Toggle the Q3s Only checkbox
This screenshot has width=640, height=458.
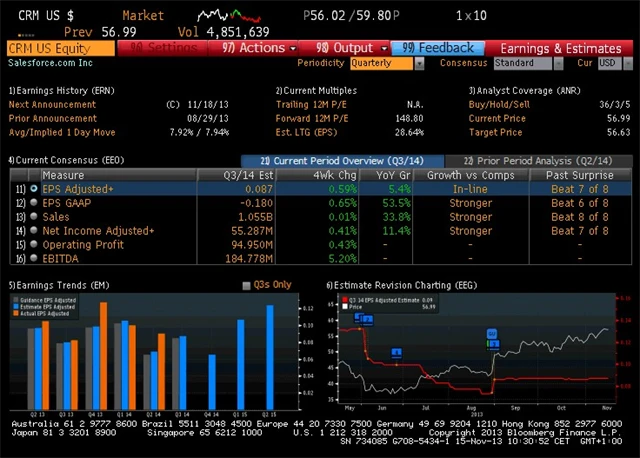click(x=248, y=285)
